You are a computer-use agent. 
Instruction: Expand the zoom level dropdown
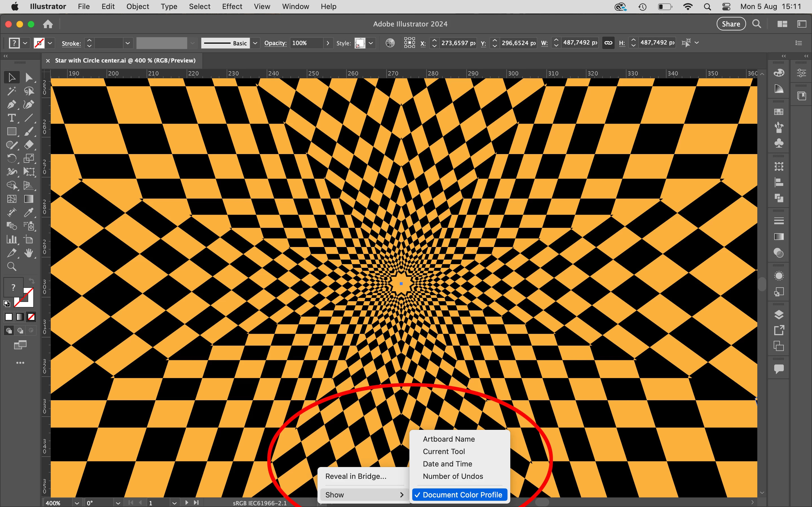tap(77, 503)
